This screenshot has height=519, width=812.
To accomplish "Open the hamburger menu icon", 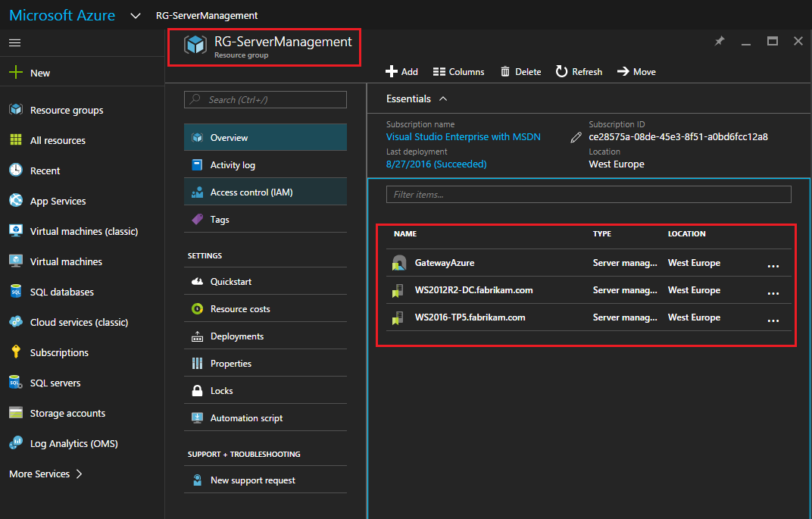I will (14, 42).
